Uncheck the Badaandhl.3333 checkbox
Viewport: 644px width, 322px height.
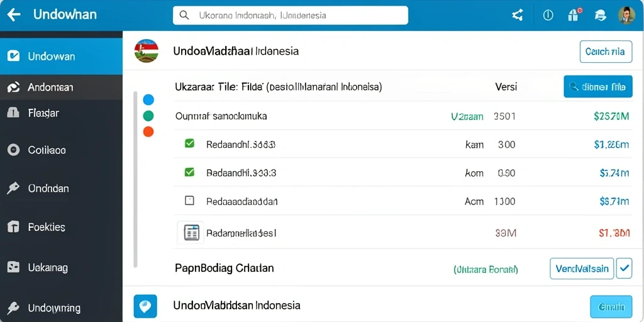189,172
